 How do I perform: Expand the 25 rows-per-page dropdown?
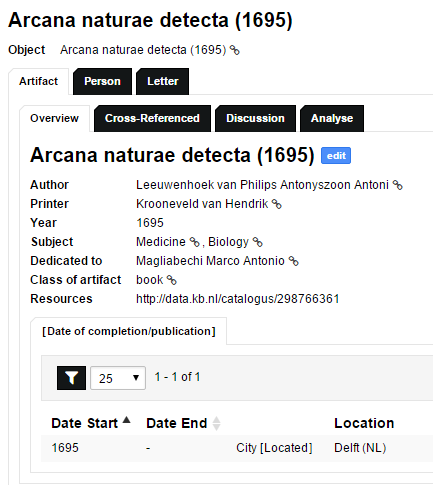point(118,378)
